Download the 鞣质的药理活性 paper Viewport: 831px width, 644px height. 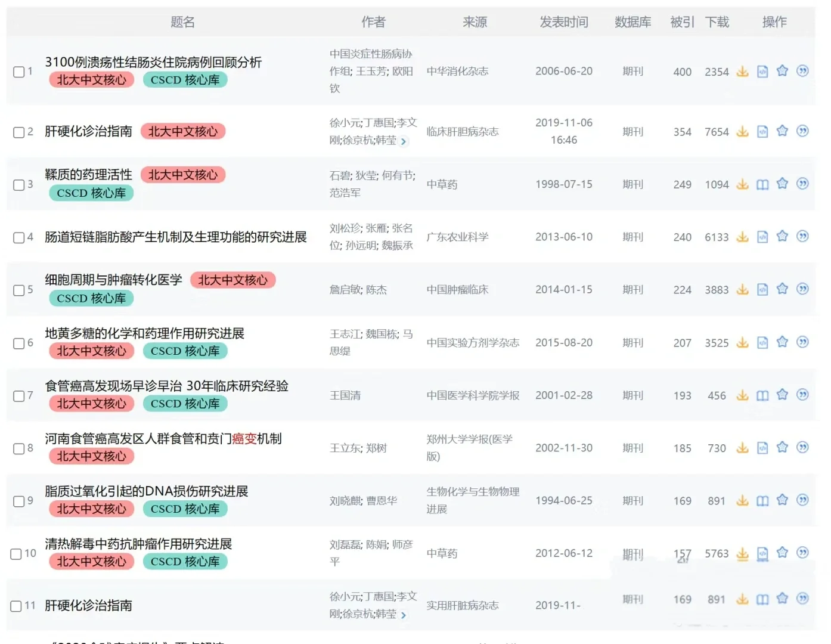pos(742,184)
